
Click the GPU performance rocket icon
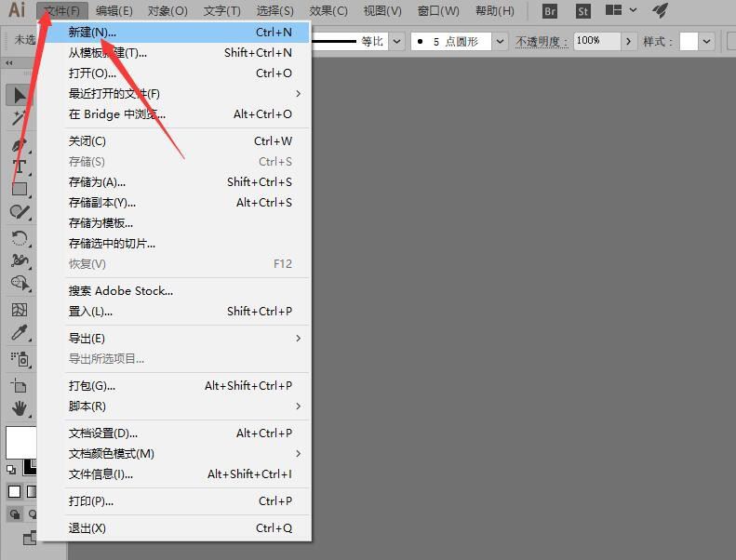tap(660, 10)
